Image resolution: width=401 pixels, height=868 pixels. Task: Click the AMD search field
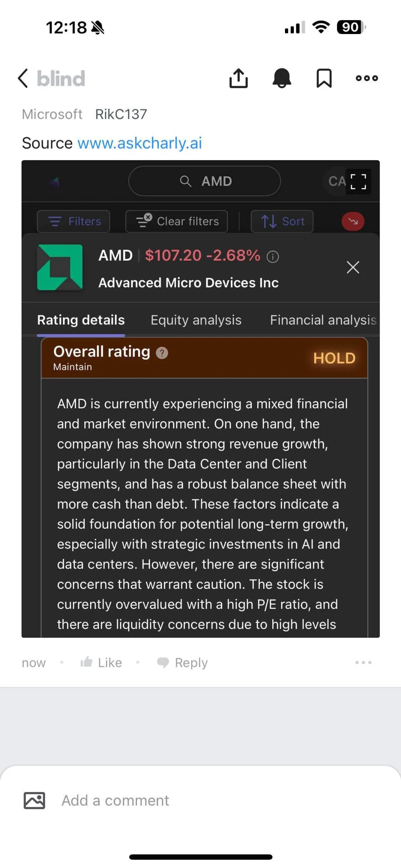pos(205,181)
